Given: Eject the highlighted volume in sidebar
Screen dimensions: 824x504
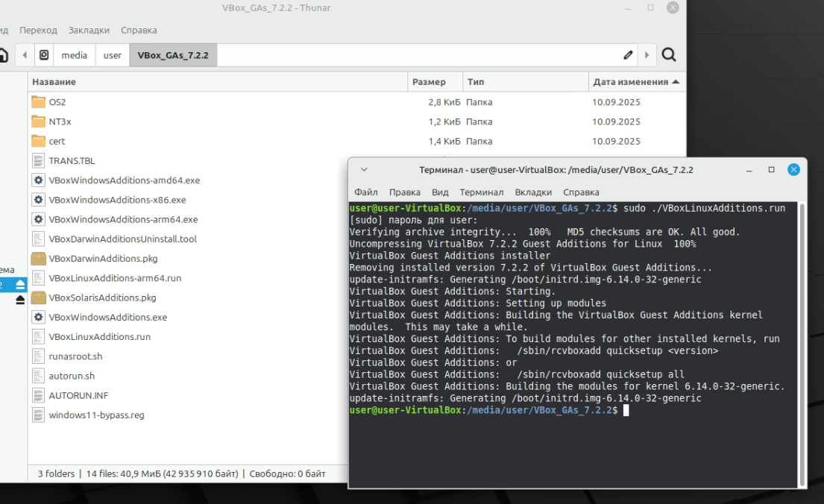Looking at the screenshot, I should (20, 284).
